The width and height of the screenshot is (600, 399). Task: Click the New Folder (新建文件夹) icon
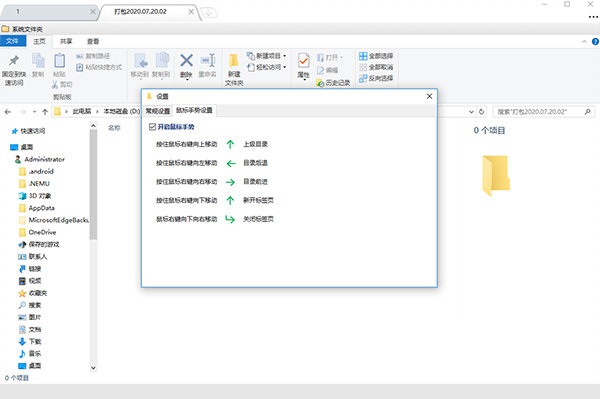click(233, 61)
